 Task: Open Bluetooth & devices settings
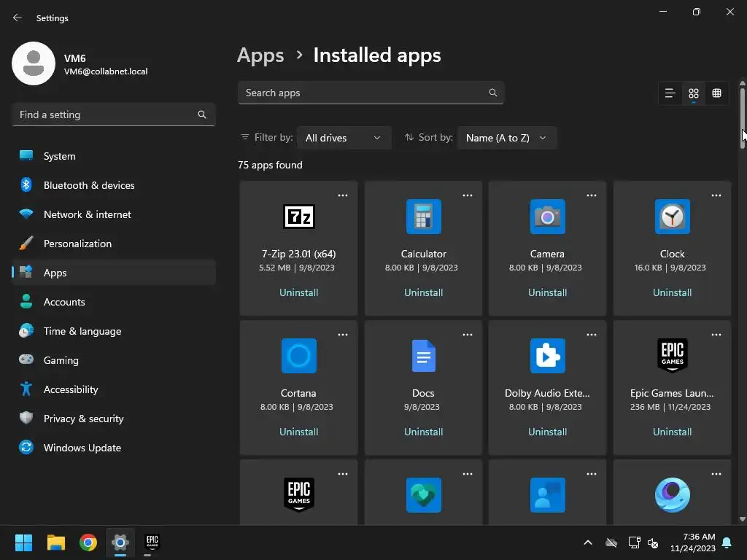click(113, 185)
